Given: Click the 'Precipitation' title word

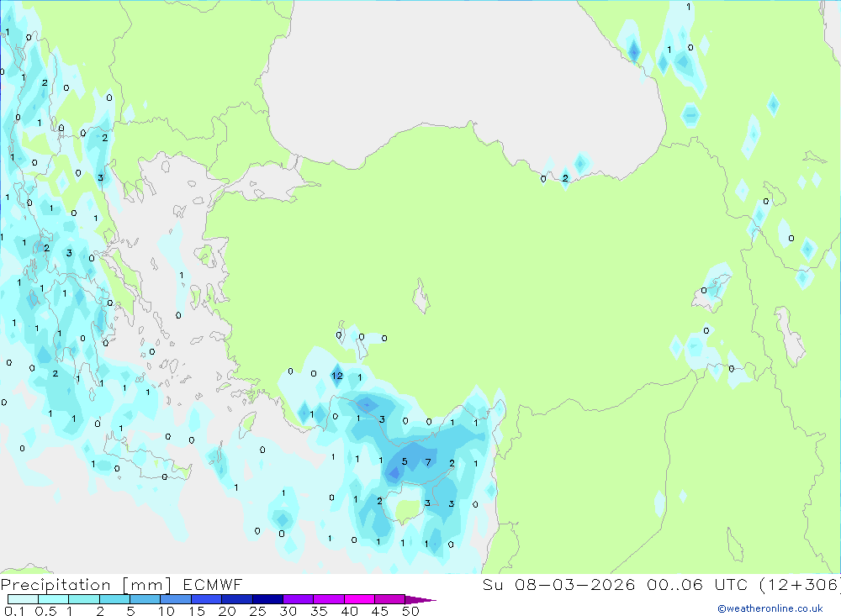Looking at the screenshot, I should click(56, 584).
